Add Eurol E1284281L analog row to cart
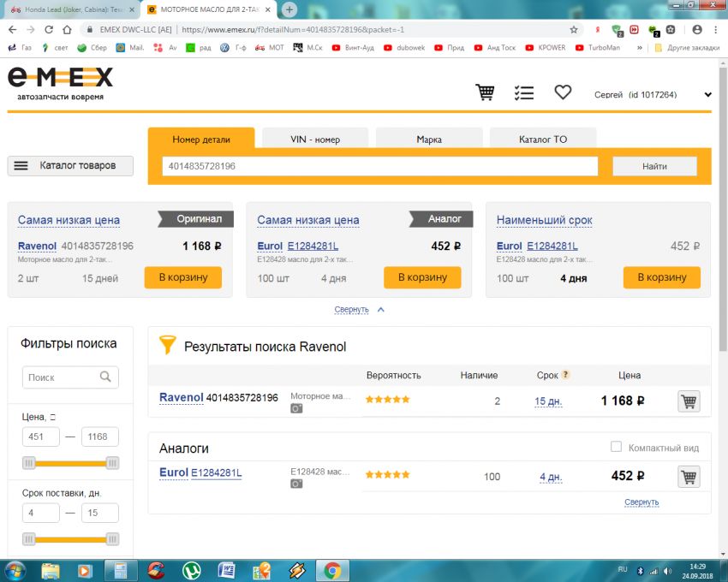Viewport: 728px width, 582px height. [689, 477]
